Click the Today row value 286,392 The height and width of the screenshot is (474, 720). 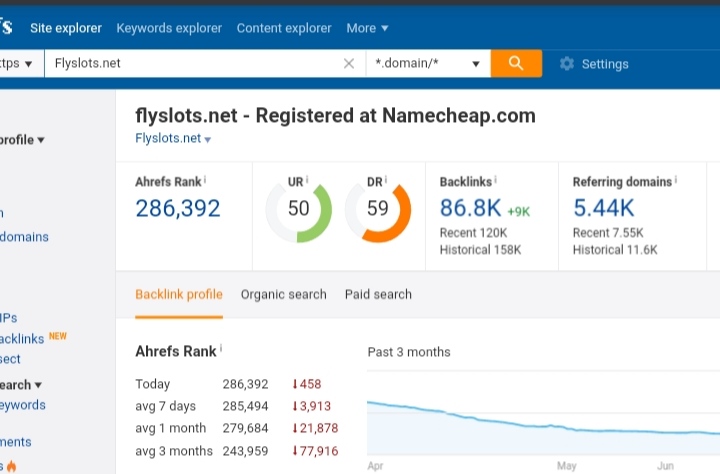pos(245,384)
